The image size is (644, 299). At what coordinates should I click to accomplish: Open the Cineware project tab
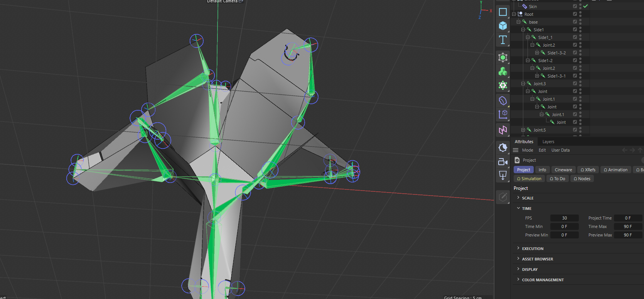click(x=563, y=170)
